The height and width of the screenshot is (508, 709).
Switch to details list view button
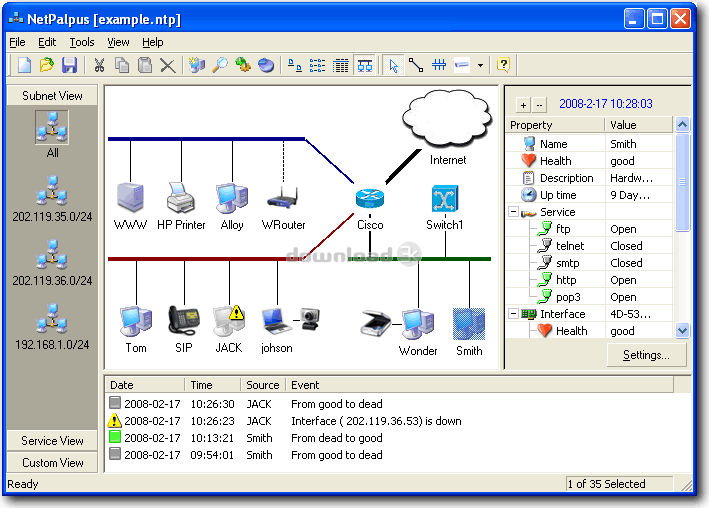click(341, 66)
